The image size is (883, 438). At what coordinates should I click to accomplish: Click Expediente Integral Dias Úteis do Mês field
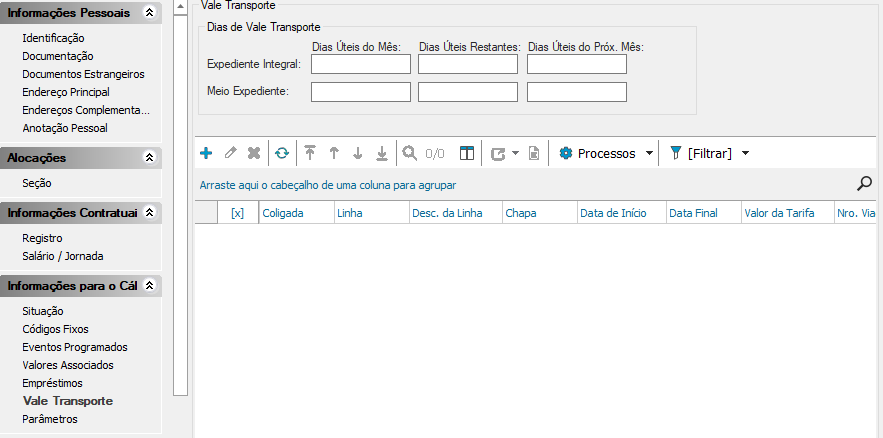361,64
